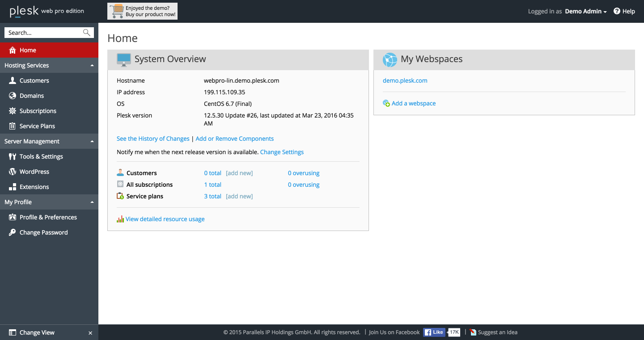
Task: Click the Service Plans clipboard icon in sidebar
Action: [x=13, y=126]
